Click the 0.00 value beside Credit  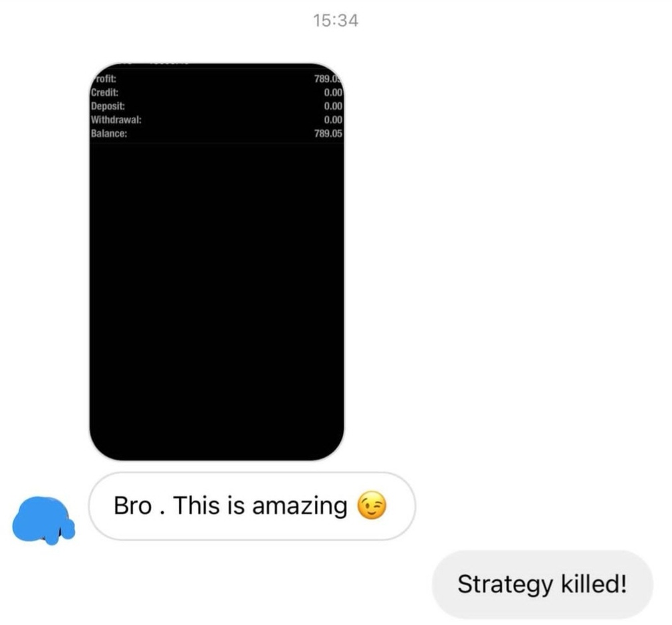point(333,92)
